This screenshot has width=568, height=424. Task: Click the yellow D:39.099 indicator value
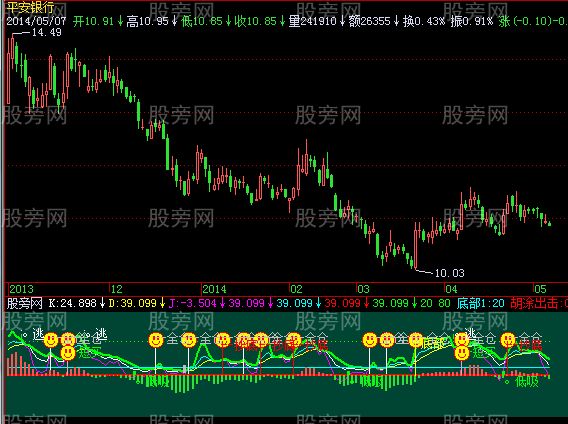(x=133, y=303)
